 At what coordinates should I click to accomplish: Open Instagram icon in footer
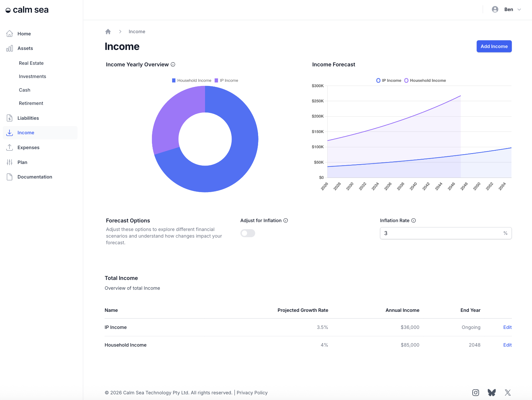[x=475, y=392]
